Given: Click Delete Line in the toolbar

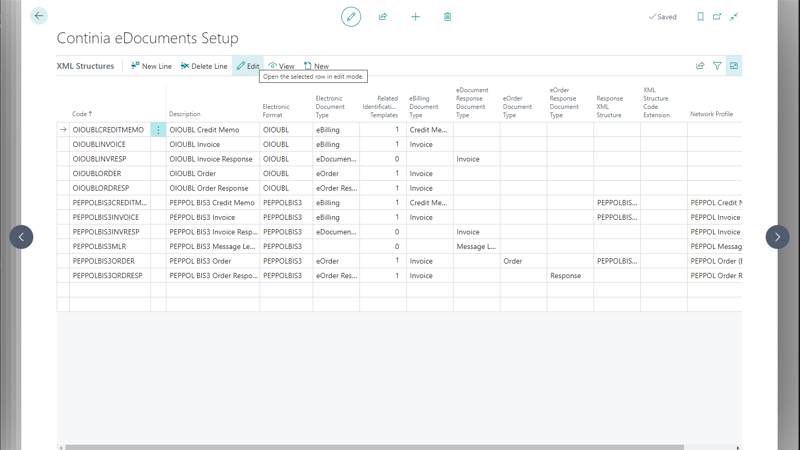Looking at the screenshot, I should (204, 66).
